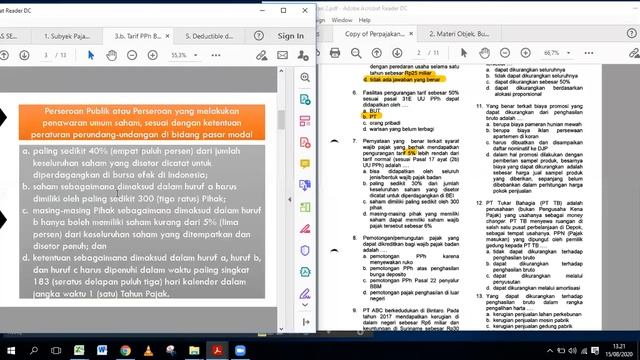Switch to '3.b. Tarif PPh B...' tab
The image size is (640, 360).
(137, 36)
